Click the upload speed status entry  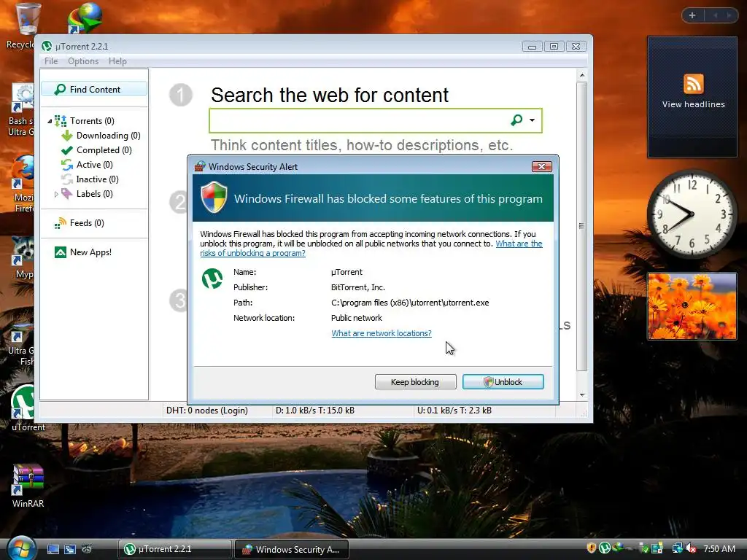tap(454, 411)
